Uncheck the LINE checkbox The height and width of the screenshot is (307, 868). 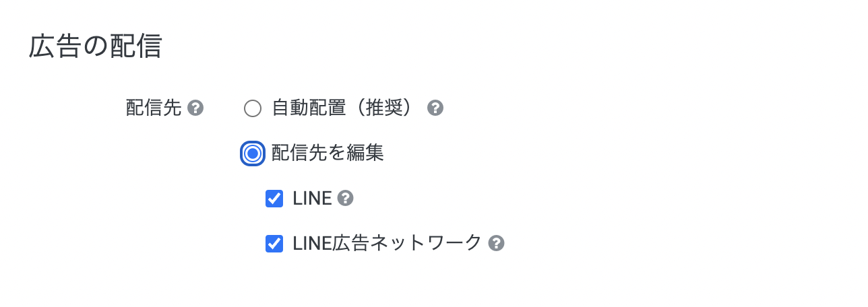pyautogui.click(x=274, y=199)
